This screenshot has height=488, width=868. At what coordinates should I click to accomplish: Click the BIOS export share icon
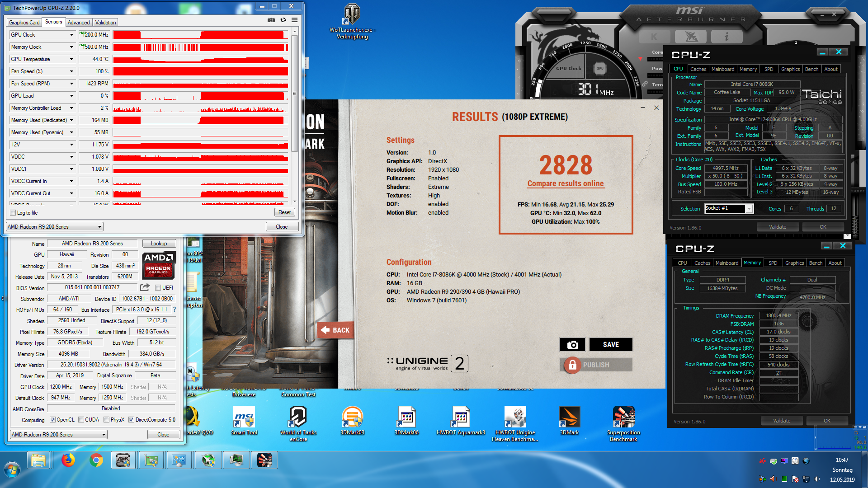pos(145,287)
